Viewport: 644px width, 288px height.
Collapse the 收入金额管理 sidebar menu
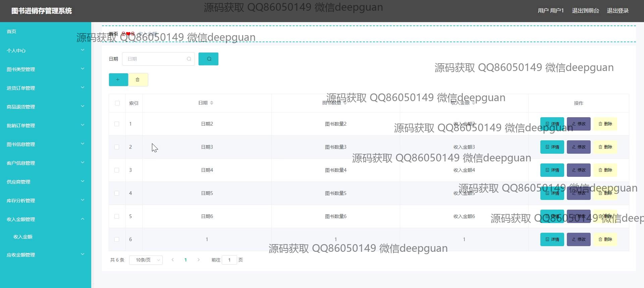pyautogui.click(x=45, y=219)
